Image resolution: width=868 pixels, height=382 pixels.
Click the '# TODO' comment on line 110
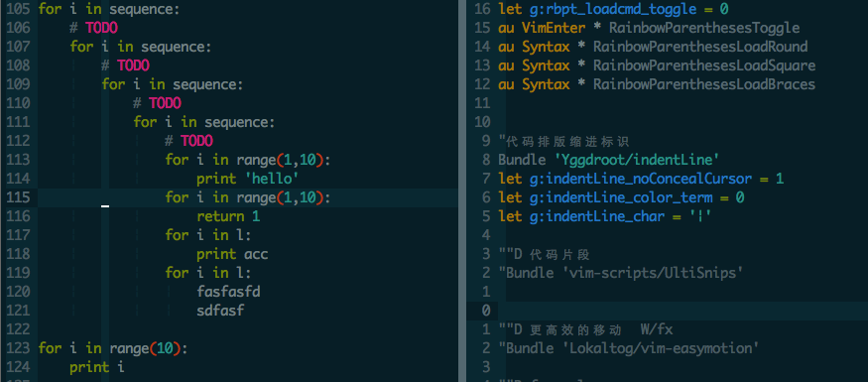157,103
